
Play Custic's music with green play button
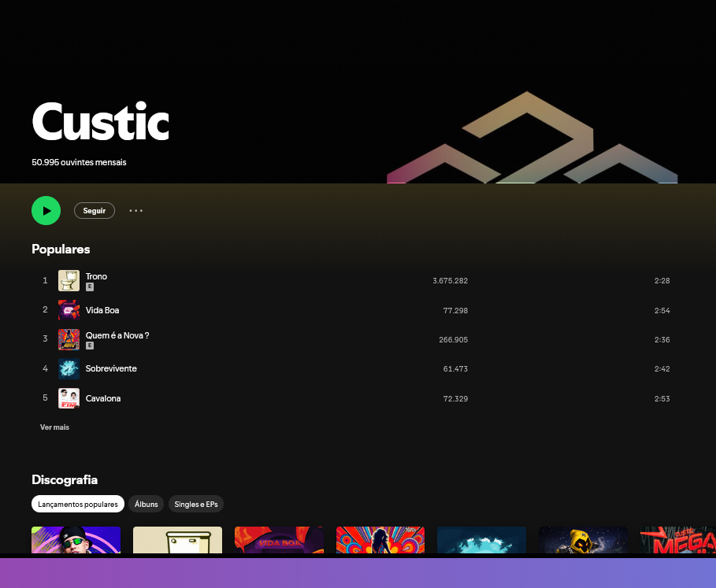click(46, 210)
